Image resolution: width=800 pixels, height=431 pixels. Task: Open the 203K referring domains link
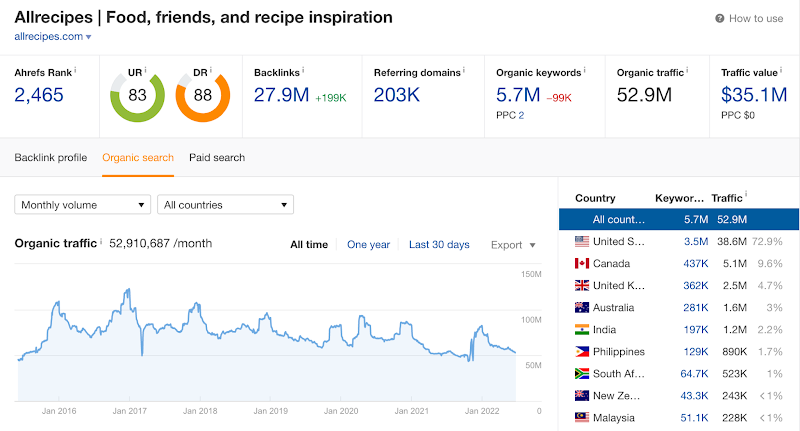(x=396, y=95)
